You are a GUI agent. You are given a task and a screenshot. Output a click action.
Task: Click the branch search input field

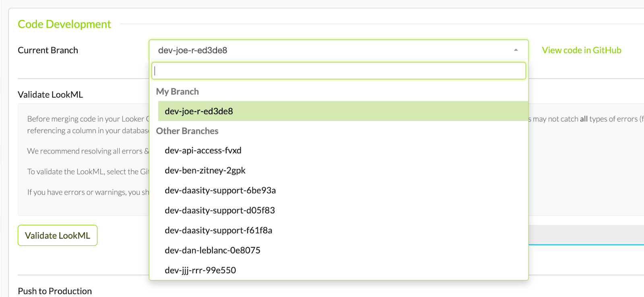[339, 71]
